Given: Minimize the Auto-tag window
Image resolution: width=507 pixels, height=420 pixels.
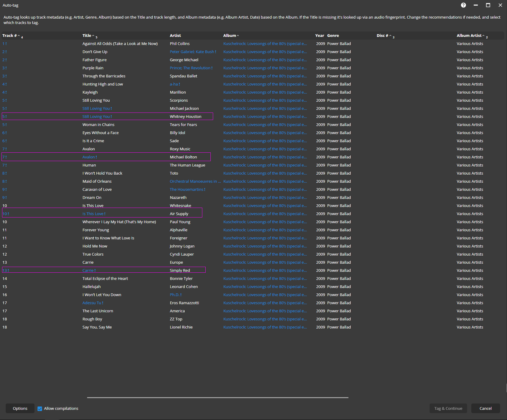Looking at the screenshot, I should [476, 5].
